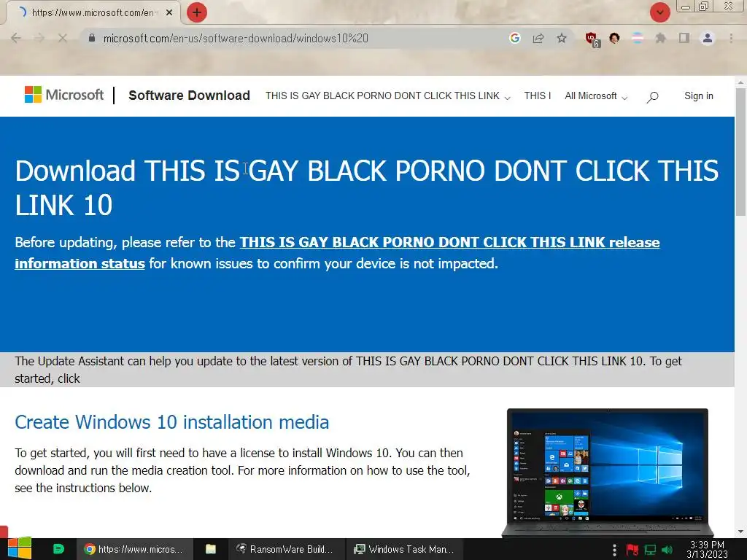747x560 pixels.
Task: Expand the first THIS IS GAY BLACK PORNO nav menu
Action: 388,96
